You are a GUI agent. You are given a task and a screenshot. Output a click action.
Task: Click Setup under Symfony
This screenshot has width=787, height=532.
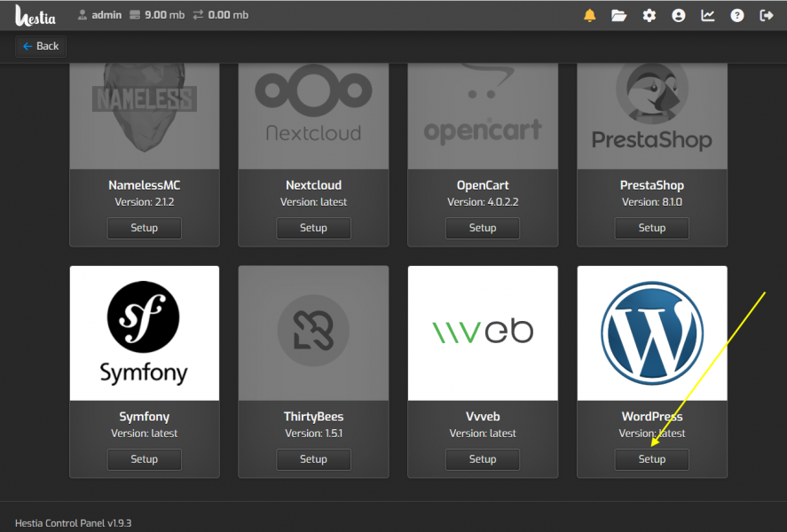[144, 459]
